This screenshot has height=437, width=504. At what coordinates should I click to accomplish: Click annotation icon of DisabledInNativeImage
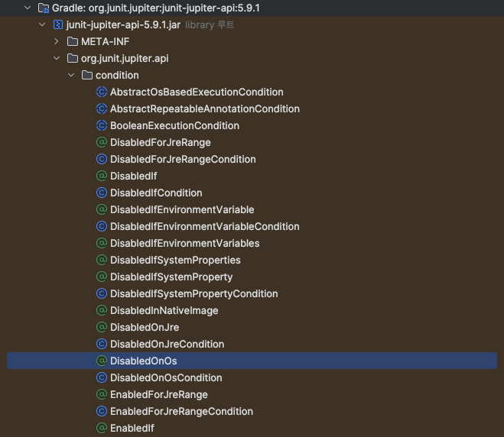click(x=102, y=310)
